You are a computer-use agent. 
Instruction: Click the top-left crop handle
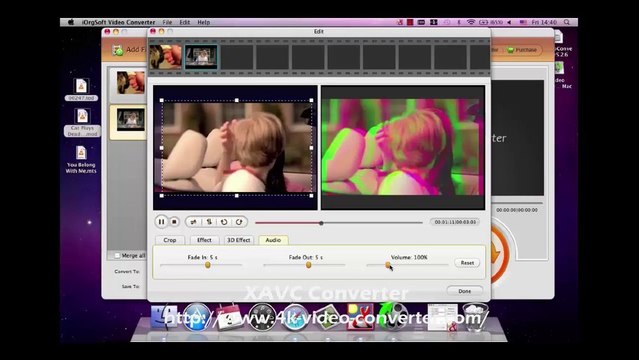click(x=162, y=100)
